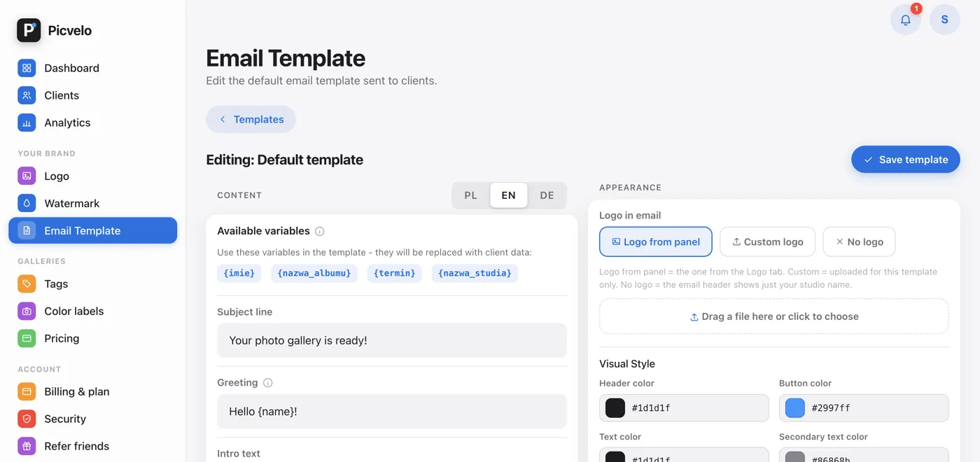This screenshot has width=980, height=462.
Task: Click the Email Template document icon
Action: [x=27, y=230]
